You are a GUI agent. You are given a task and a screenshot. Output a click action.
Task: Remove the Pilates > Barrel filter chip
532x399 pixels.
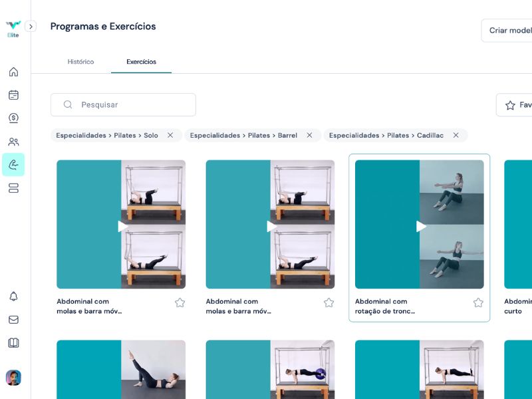pos(309,135)
